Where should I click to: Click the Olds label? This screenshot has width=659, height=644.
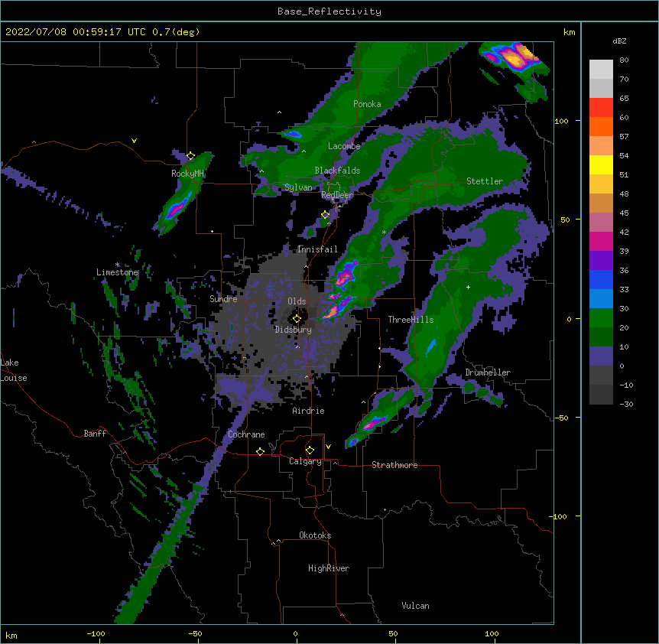tap(297, 301)
